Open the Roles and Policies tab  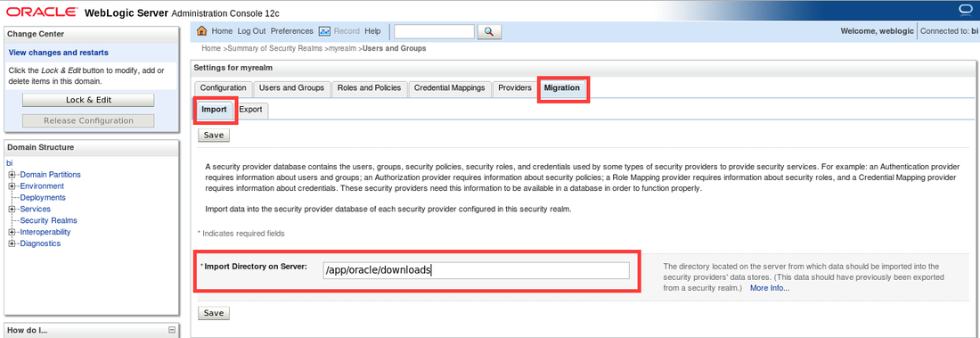tap(369, 88)
